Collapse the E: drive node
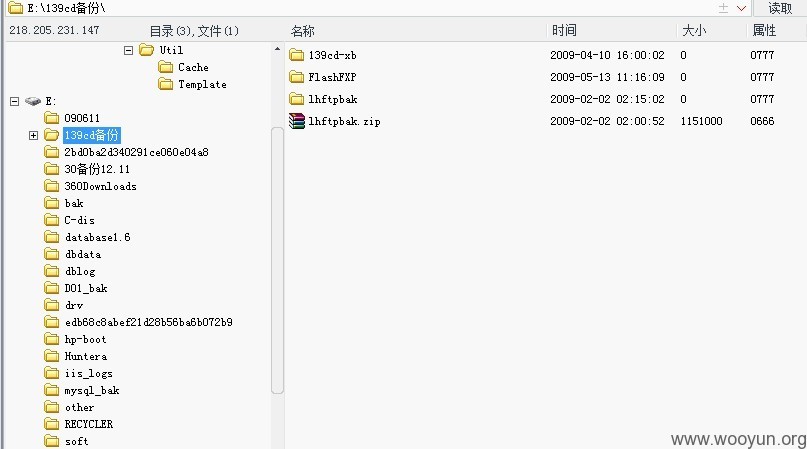807x449 pixels. click(x=14, y=101)
